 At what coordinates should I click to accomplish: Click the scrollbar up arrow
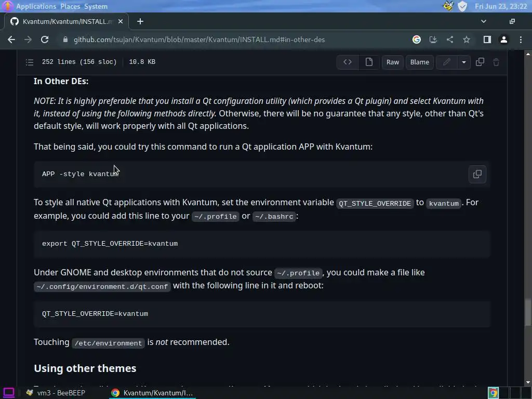pyautogui.click(x=528, y=54)
